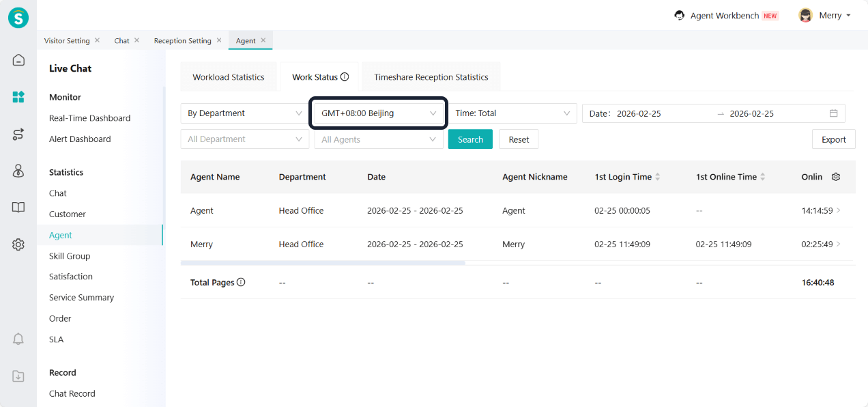This screenshot has height=407, width=868.
Task: Click the settings gear in left sidebar
Action: [18, 244]
